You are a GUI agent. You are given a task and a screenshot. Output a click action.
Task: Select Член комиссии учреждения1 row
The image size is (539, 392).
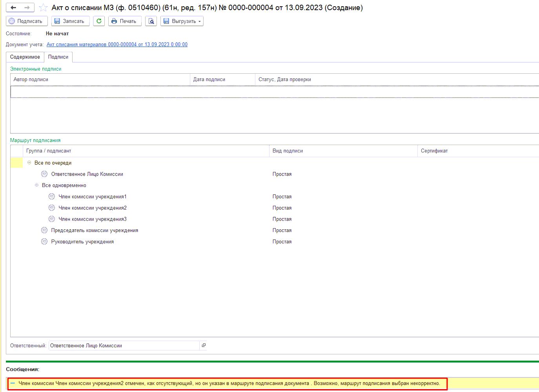(275, 197)
